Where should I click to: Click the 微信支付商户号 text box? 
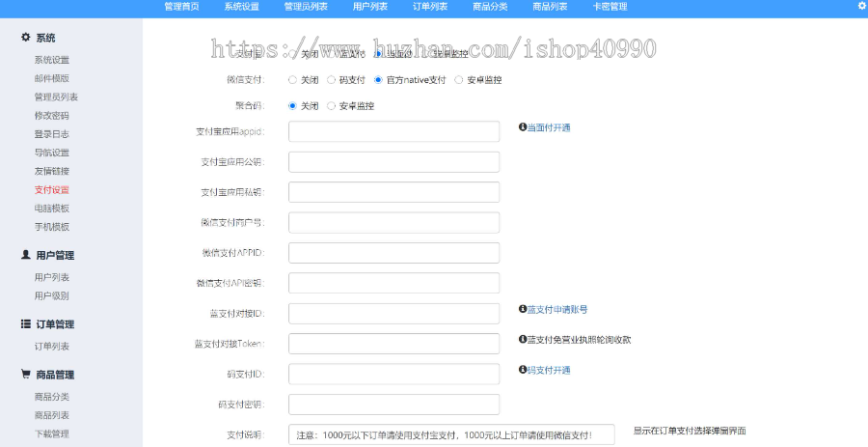point(393,222)
